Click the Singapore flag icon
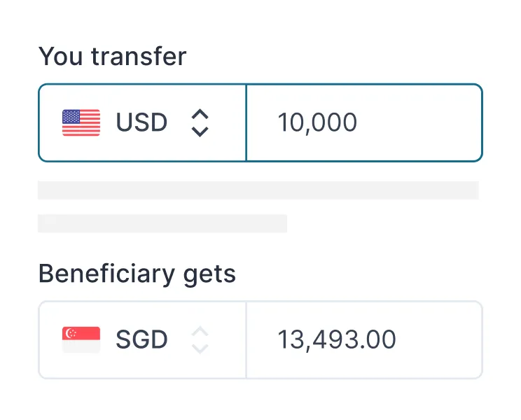Viewport: 521px width, 420px height. coord(81,339)
